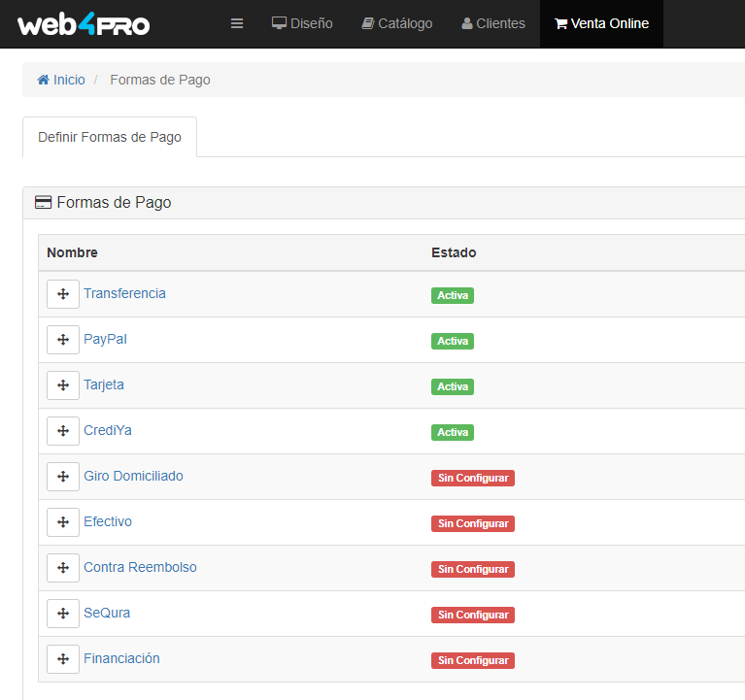Screen dimensions: 745x700
Task: Click the move handle beside PayPal
Action: [63, 340]
